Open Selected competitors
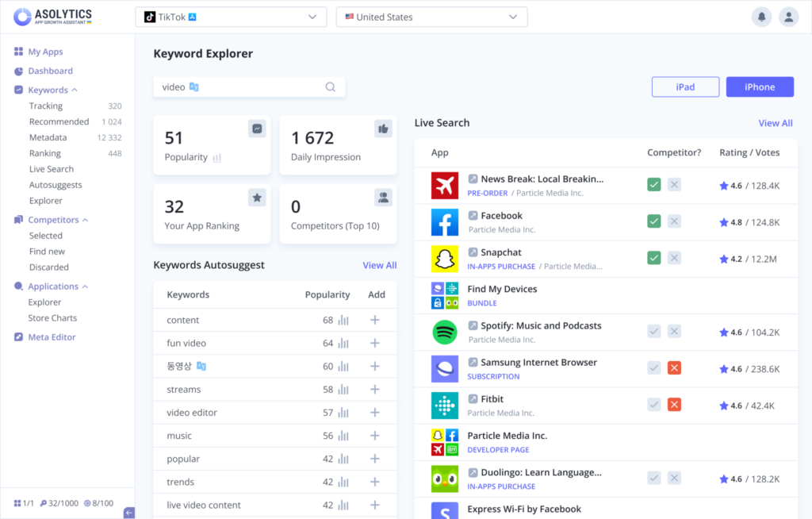812x519 pixels. (45, 236)
